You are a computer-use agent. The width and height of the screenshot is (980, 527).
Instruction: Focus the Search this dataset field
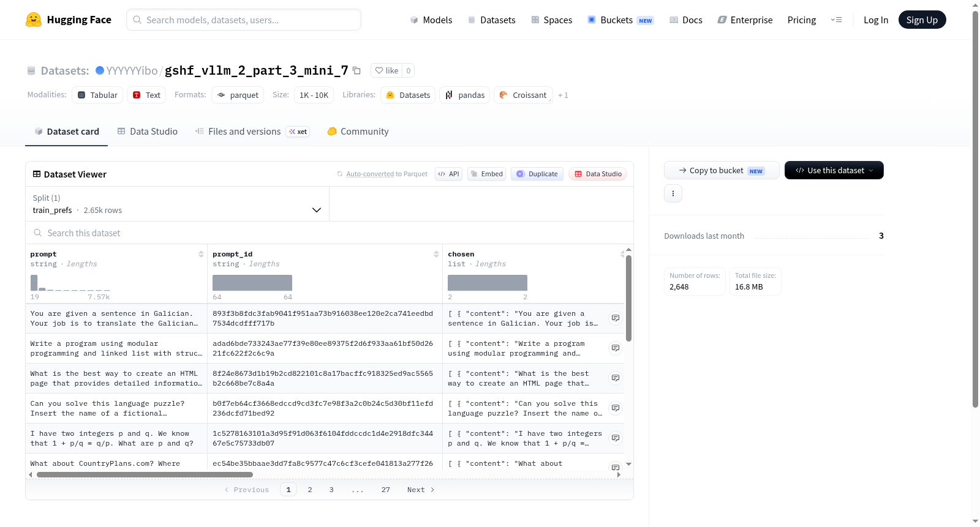tap(330, 233)
